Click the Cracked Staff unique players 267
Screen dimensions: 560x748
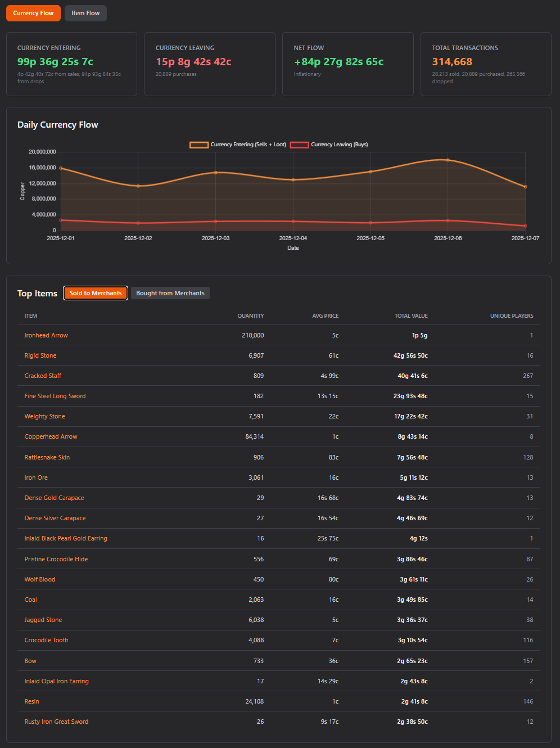coord(528,376)
